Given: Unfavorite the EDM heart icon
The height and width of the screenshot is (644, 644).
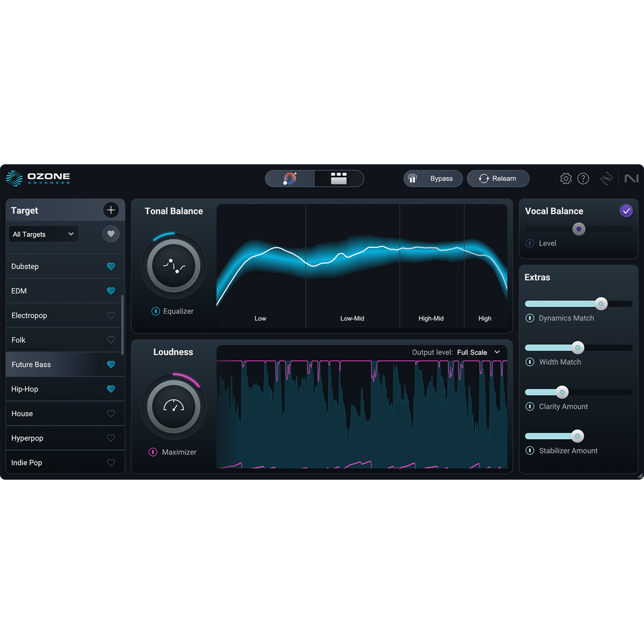Looking at the screenshot, I should click(111, 291).
